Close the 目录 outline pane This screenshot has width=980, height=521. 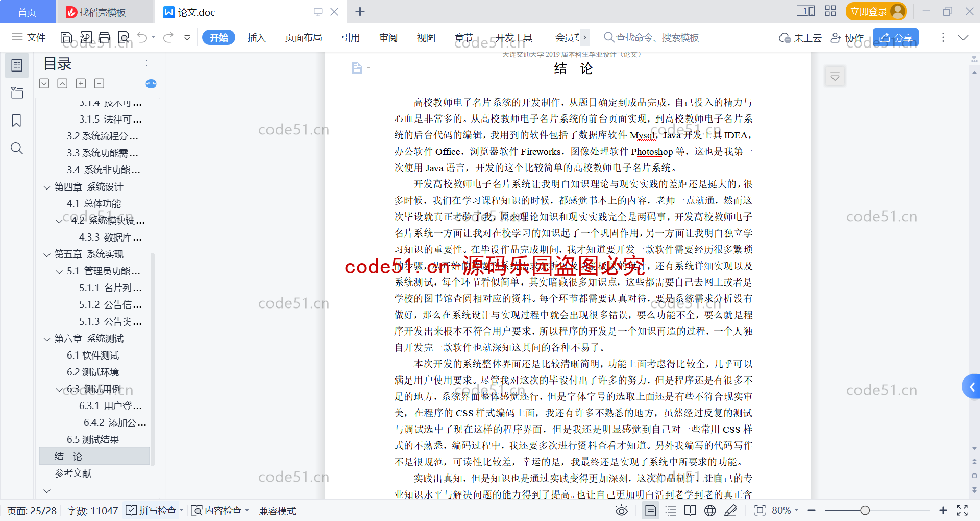click(150, 63)
